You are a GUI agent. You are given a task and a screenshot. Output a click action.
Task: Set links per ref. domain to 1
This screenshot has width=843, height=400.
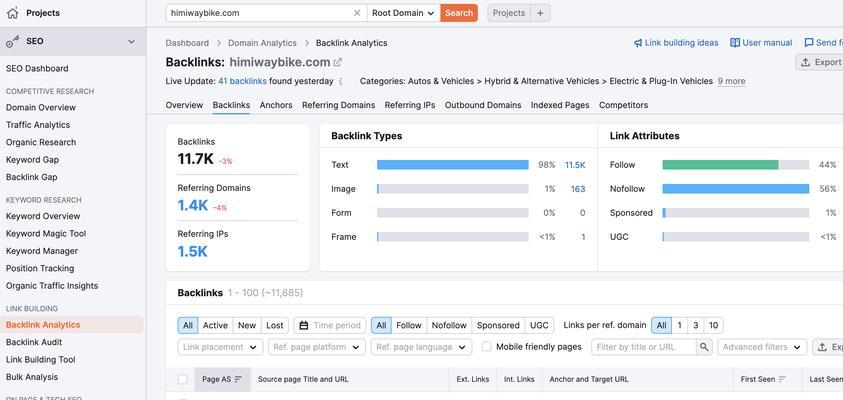pos(680,325)
